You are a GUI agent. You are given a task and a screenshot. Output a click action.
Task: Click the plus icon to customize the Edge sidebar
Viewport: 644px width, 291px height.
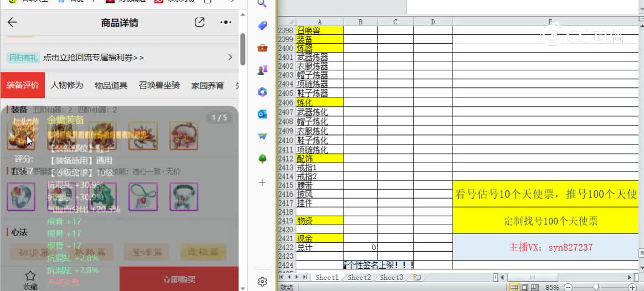[262, 183]
